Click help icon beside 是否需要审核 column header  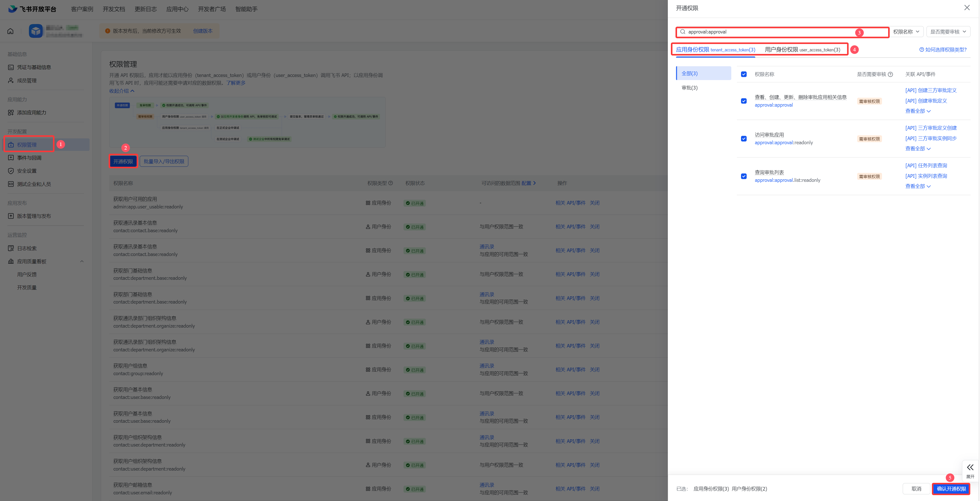pyautogui.click(x=890, y=74)
